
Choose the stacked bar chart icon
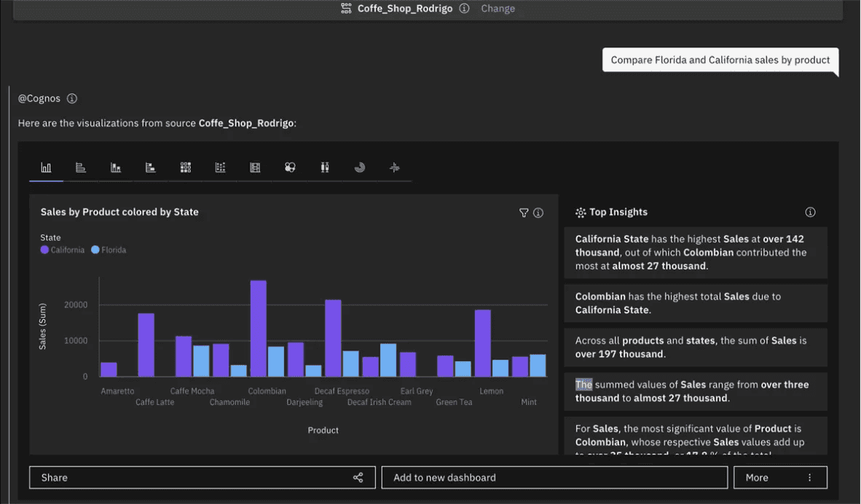[x=150, y=168]
